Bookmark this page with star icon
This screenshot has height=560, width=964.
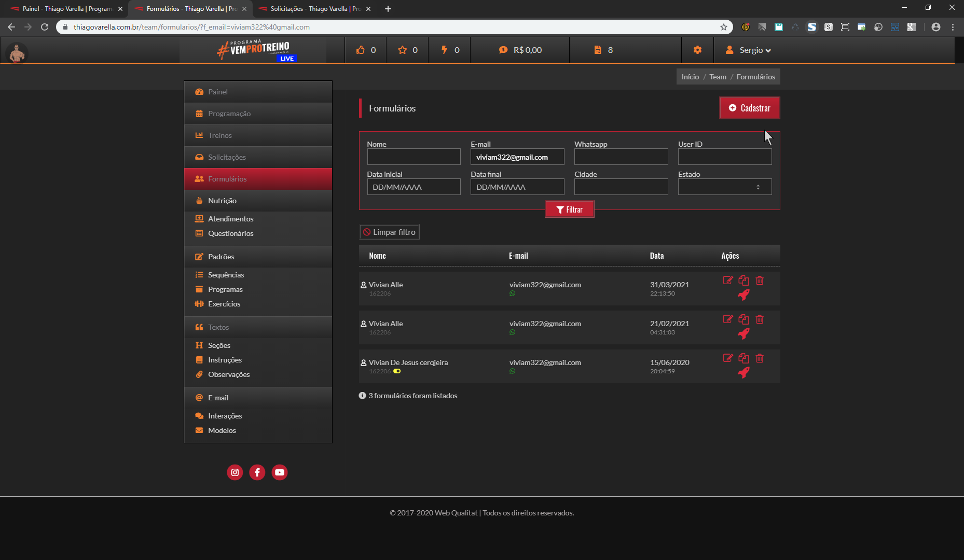click(x=723, y=27)
